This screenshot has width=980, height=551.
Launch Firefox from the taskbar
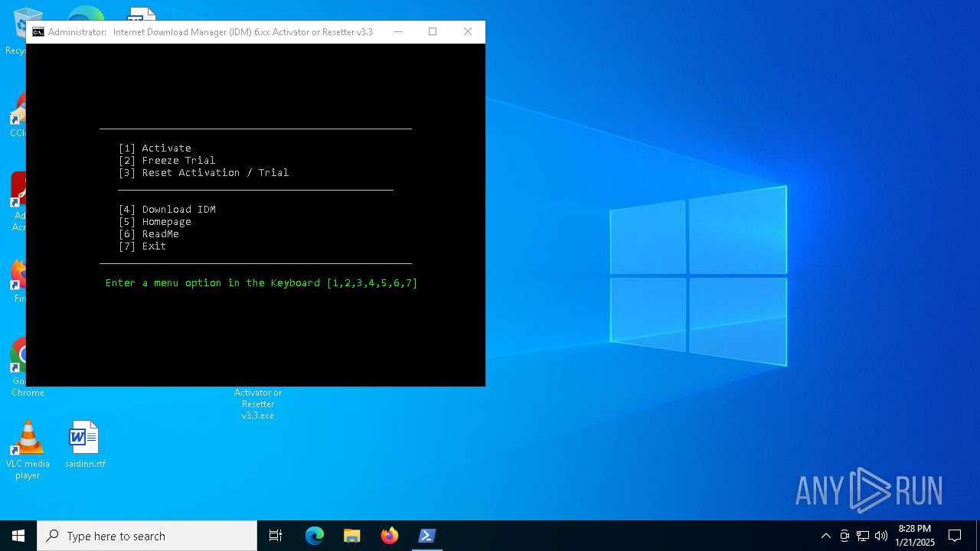coord(390,536)
